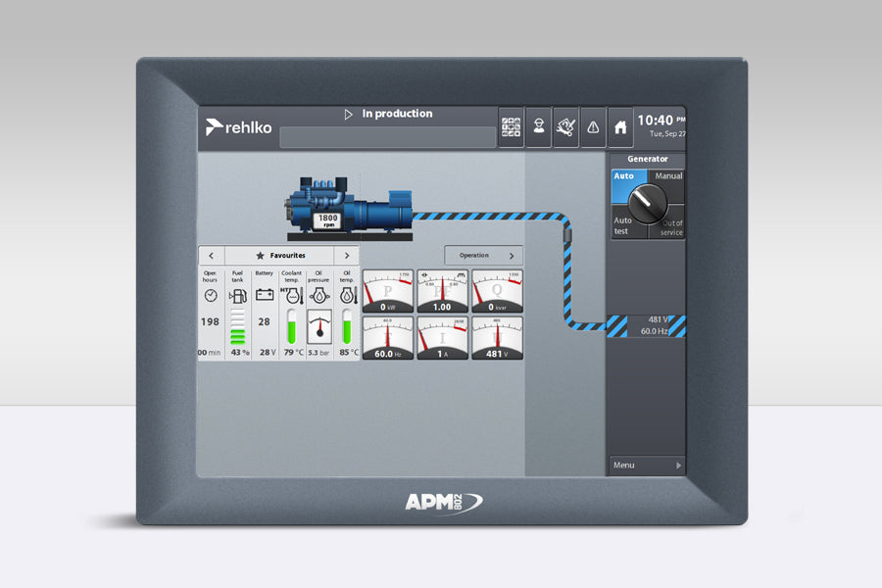This screenshot has height=588, width=882.
Task: Open the alarm warning triangle icon
Action: (593, 127)
